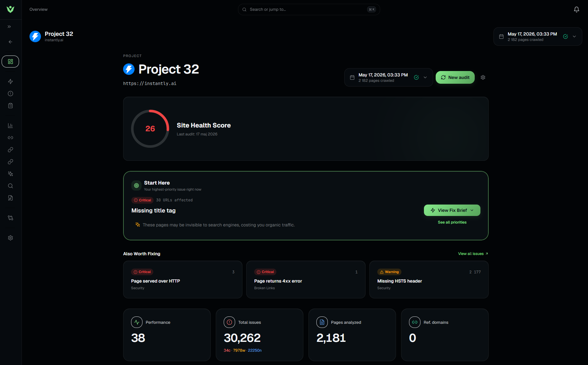Click the Performance pulse icon
Viewport: 588px width, 365px height.
137,322
